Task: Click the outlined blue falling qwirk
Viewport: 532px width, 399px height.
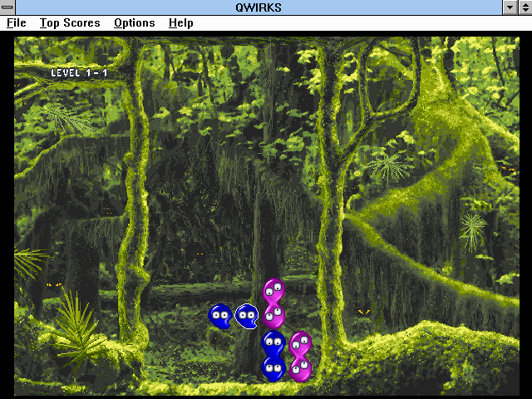Action: tap(247, 316)
